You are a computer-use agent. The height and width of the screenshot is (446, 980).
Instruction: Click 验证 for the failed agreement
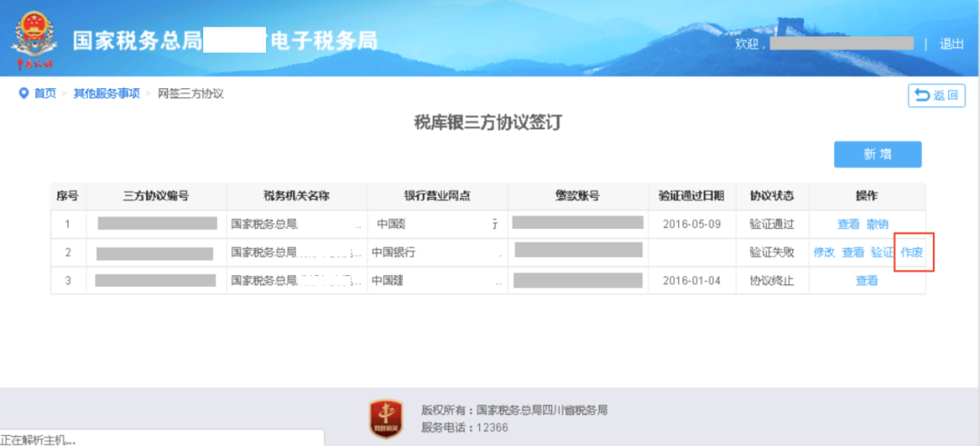click(x=882, y=253)
